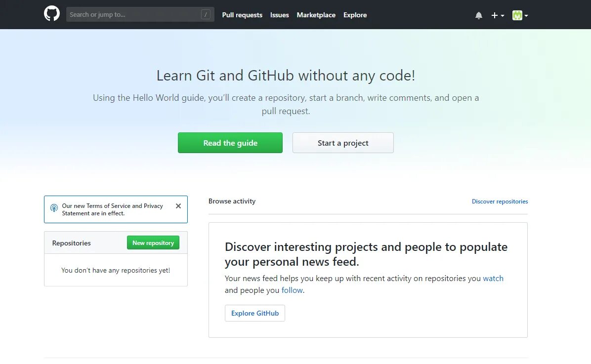
Task: Open the user avatar account menu
Action: click(520, 15)
